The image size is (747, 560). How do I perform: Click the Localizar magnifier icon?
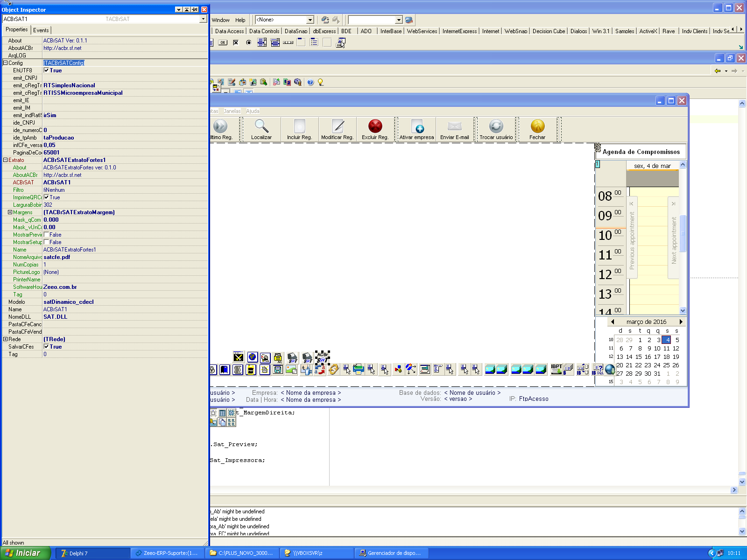[x=261, y=126]
